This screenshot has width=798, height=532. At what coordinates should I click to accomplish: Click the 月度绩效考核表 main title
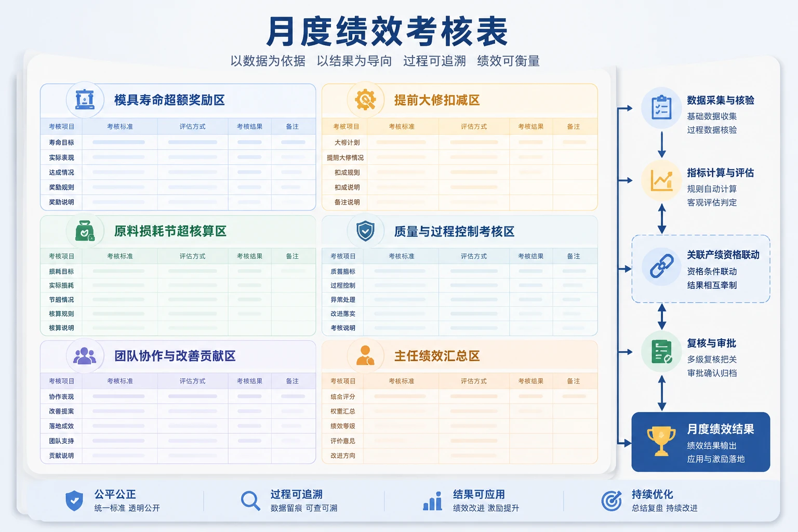point(387,32)
